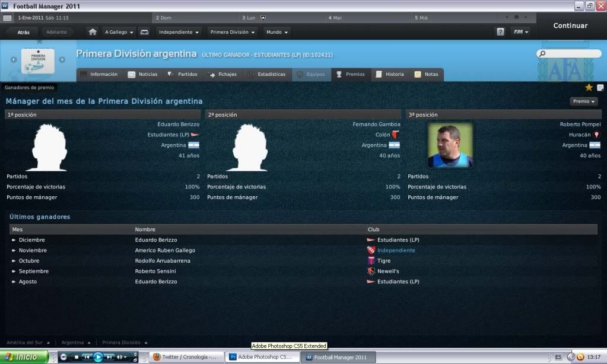Click the Continuar button
Viewport: 607px width, 364px height.
click(570, 25)
